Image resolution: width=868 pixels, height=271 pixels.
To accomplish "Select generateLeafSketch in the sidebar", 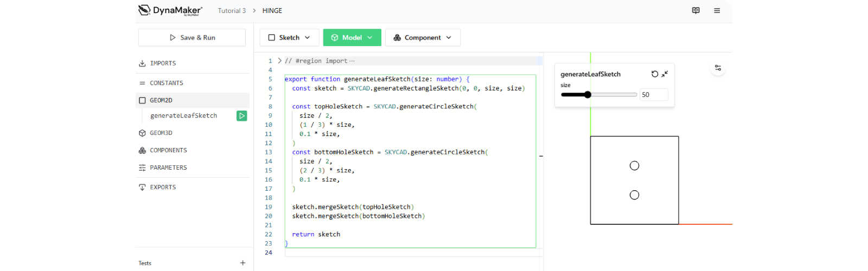I will click(183, 115).
